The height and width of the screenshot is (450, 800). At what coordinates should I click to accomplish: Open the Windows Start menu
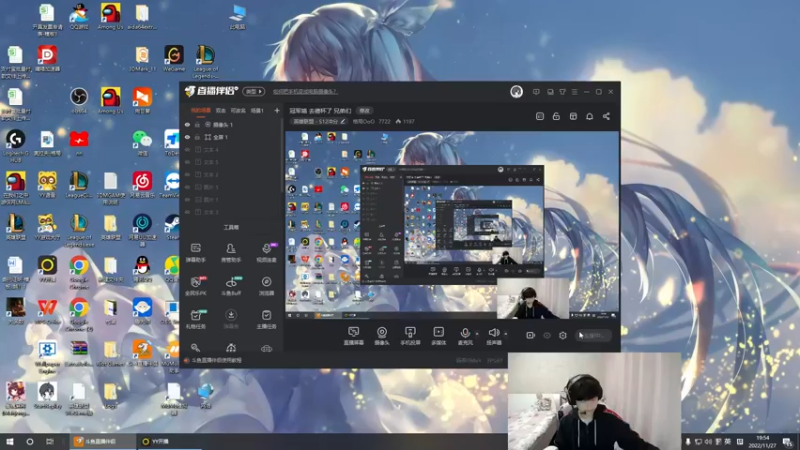[x=10, y=442]
